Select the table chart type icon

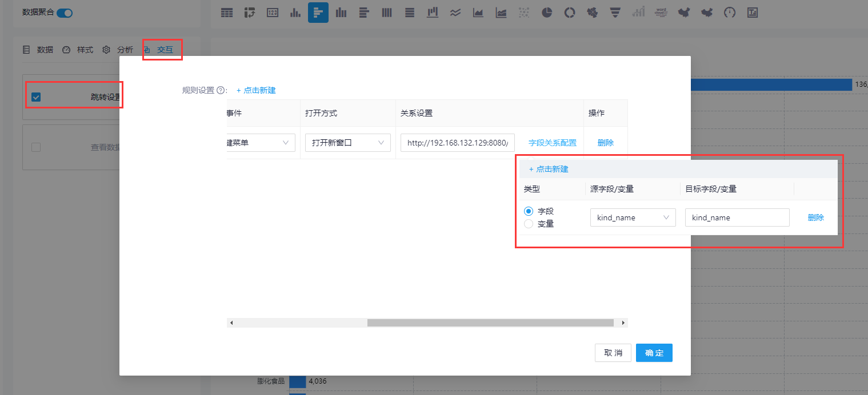click(x=226, y=12)
